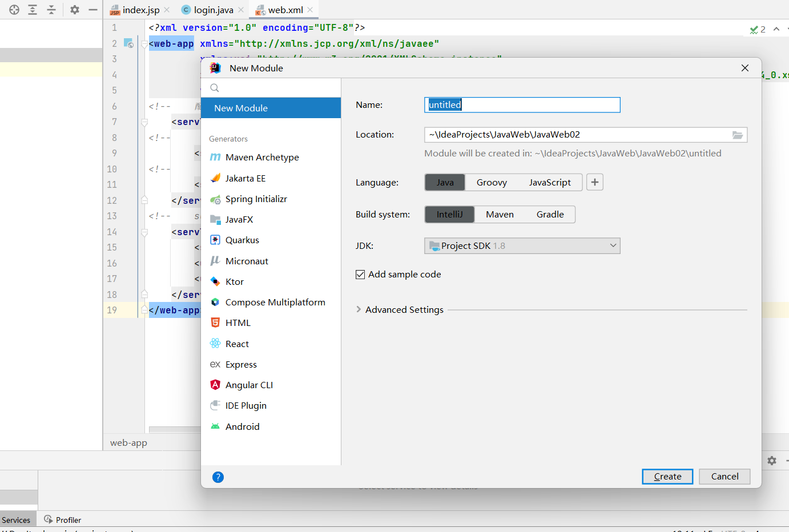Open Profiler tool window tab

tap(63, 520)
